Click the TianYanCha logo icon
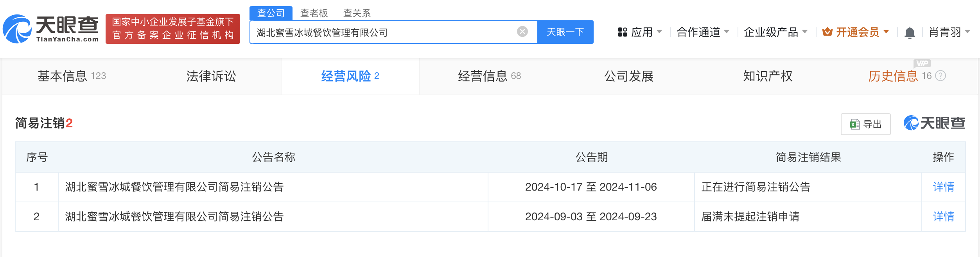The height and width of the screenshot is (257, 980). click(x=17, y=29)
